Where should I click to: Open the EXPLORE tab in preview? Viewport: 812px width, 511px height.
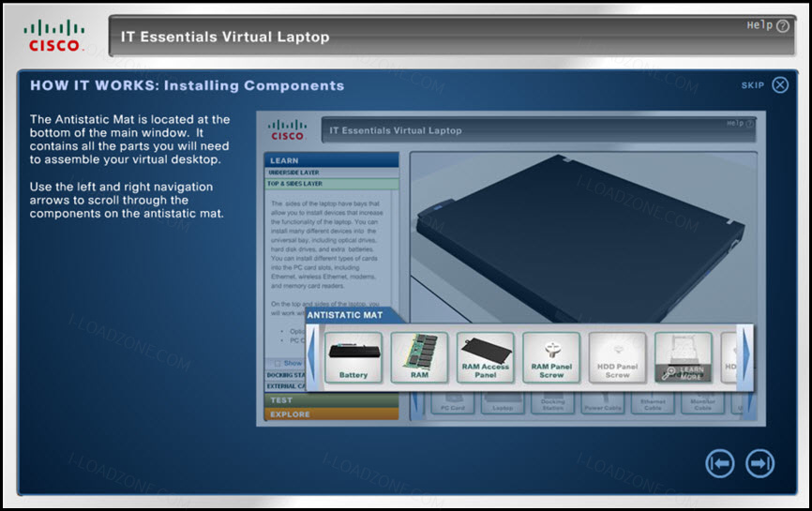pyautogui.click(x=331, y=414)
